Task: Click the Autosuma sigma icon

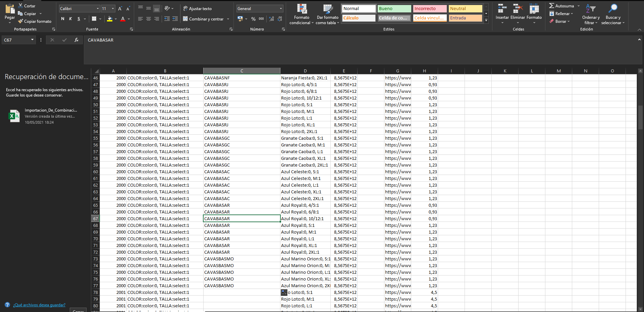Action: pyautogui.click(x=552, y=6)
